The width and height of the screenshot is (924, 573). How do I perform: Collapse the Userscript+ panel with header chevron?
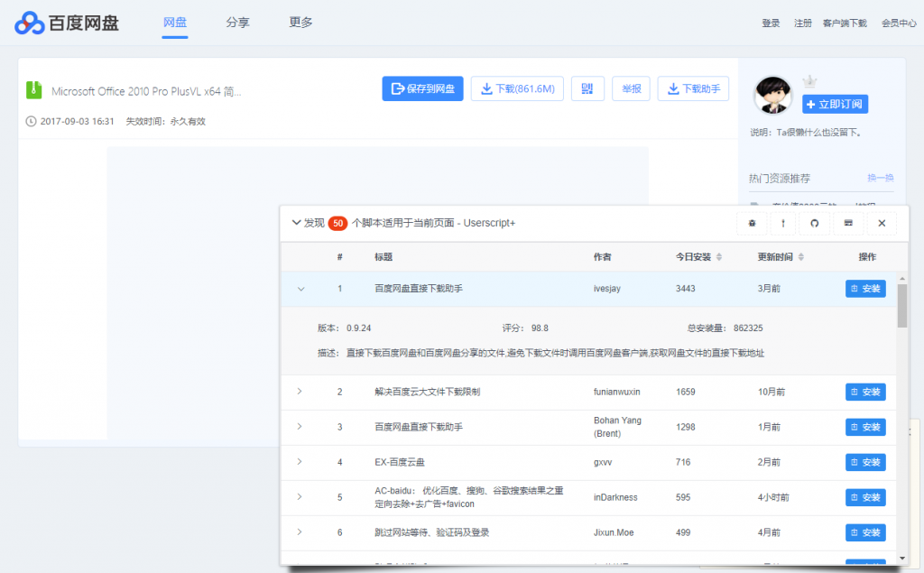point(296,223)
